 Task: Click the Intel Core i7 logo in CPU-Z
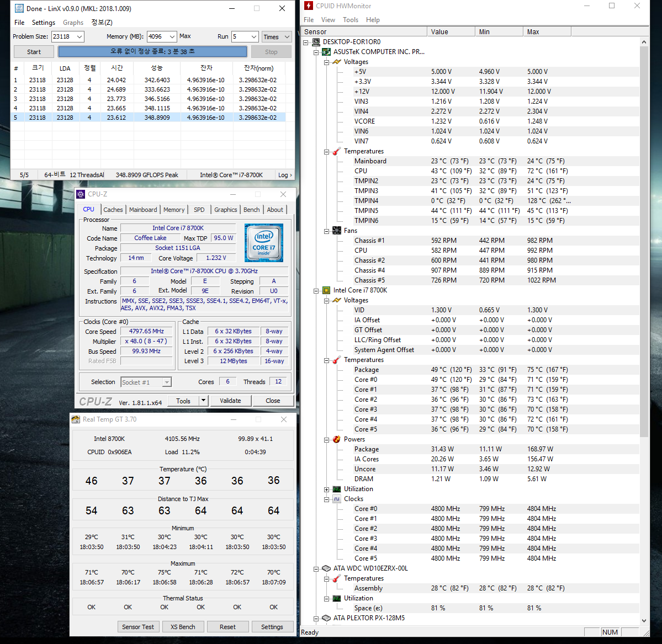264,243
